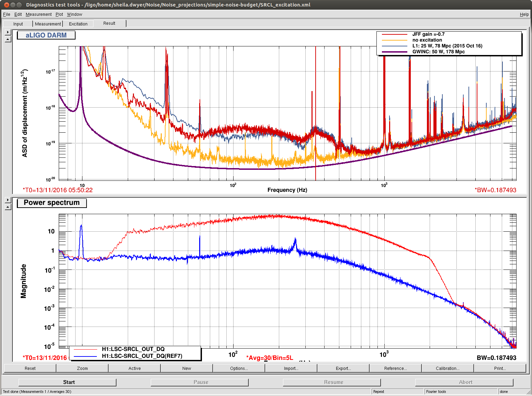Click the Magnitude axis label

pyautogui.click(x=23, y=281)
